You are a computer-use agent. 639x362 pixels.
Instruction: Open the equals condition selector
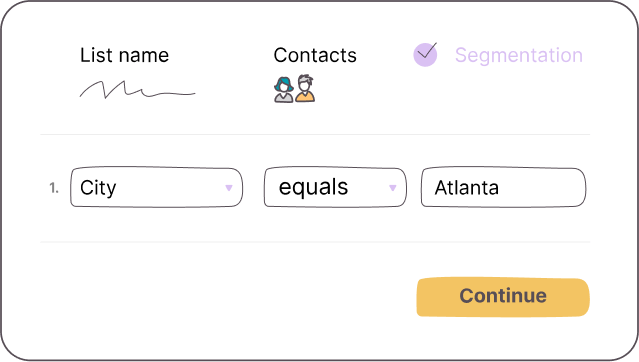click(335, 188)
